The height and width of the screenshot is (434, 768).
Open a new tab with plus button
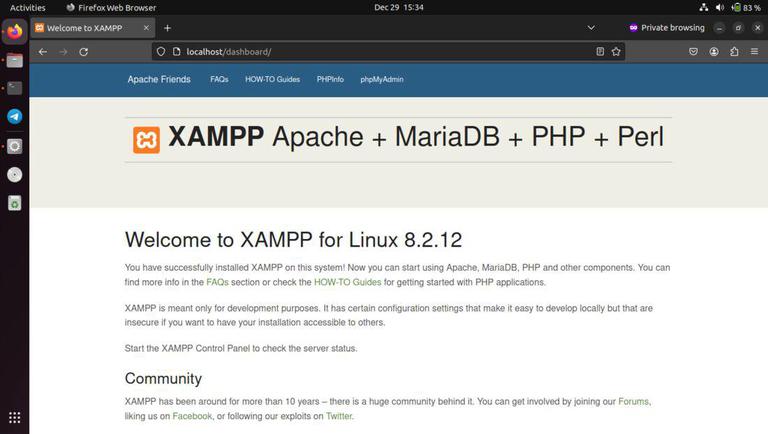pos(168,28)
